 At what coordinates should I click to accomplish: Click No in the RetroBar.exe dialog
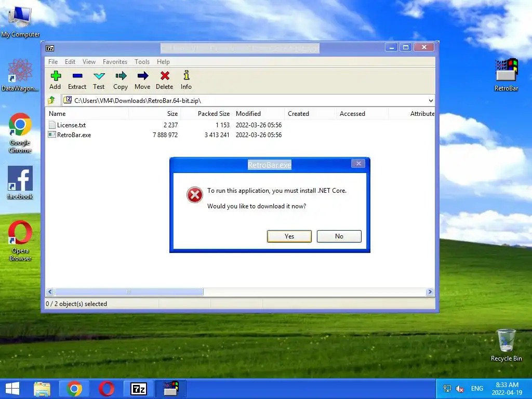pyautogui.click(x=339, y=236)
